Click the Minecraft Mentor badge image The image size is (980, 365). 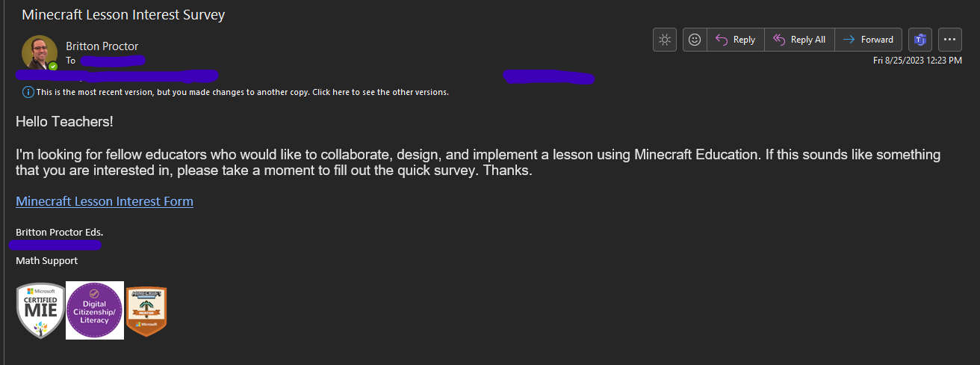[x=146, y=311]
